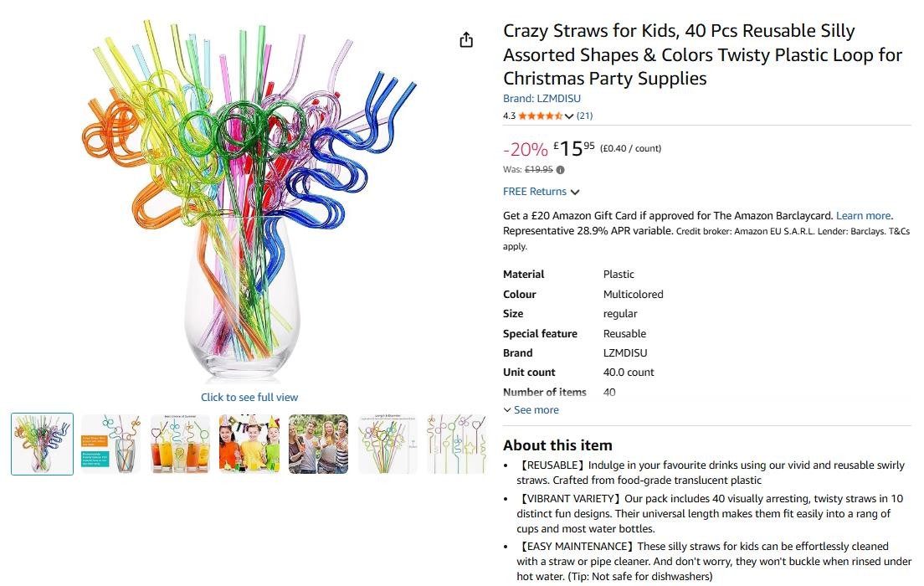This screenshot has width=924, height=586.
Task: Select the straw length and diameter thumbnail
Action: pos(388,444)
